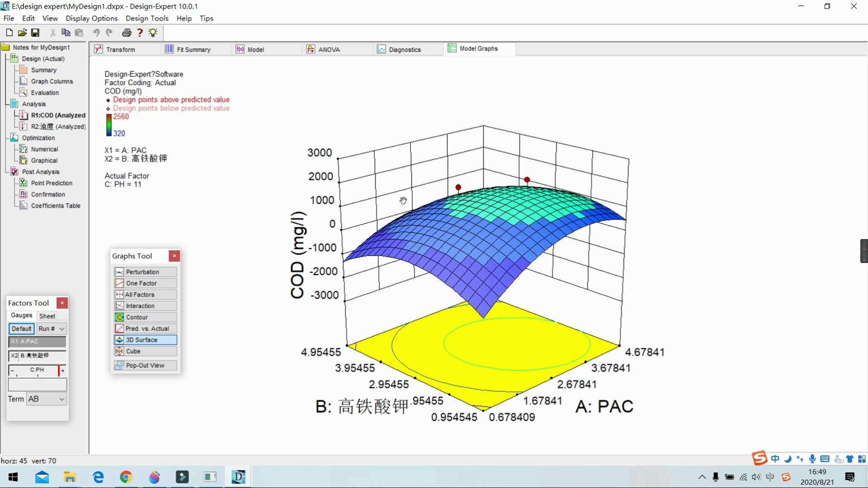Screen dimensions: 868x488
Task: Open the lightbulb Tips toolbar icon
Action: pyautogui.click(x=153, y=33)
